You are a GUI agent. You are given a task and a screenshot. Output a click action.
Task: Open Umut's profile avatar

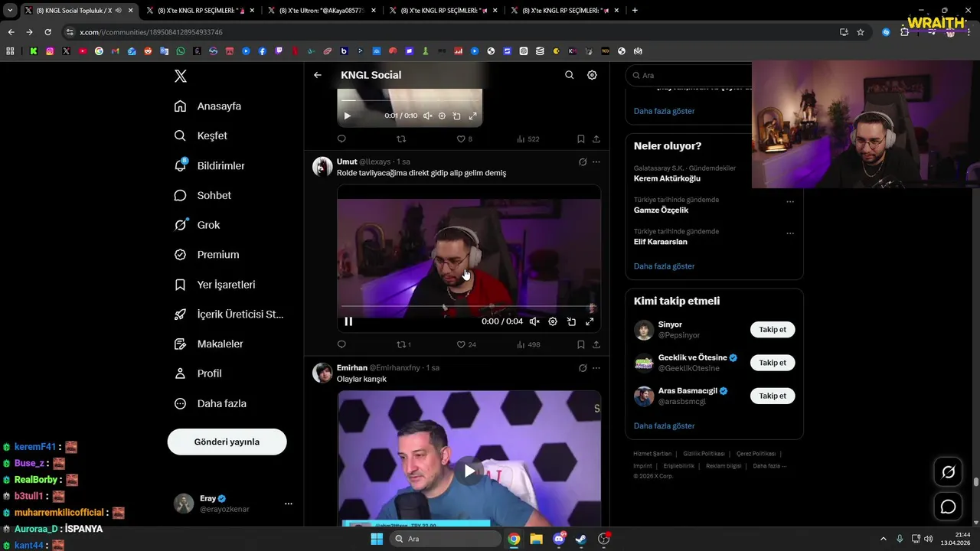(x=322, y=167)
